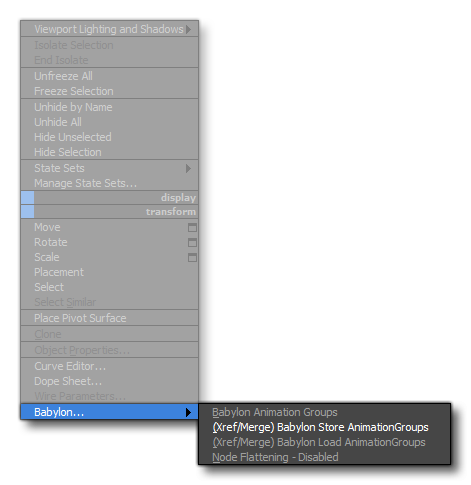Choose Place Pivot Surface
The height and width of the screenshot is (485, 471).
[x=109, y=318]
